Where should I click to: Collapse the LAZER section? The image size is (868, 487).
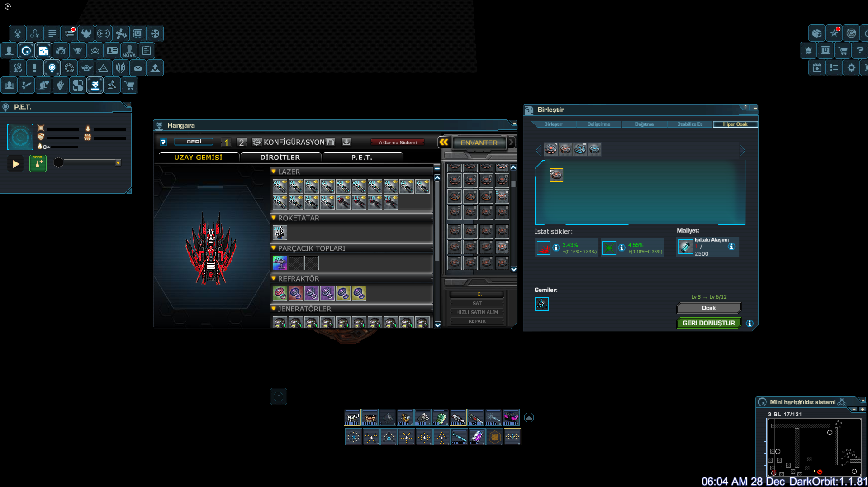[x=274, y=172]
